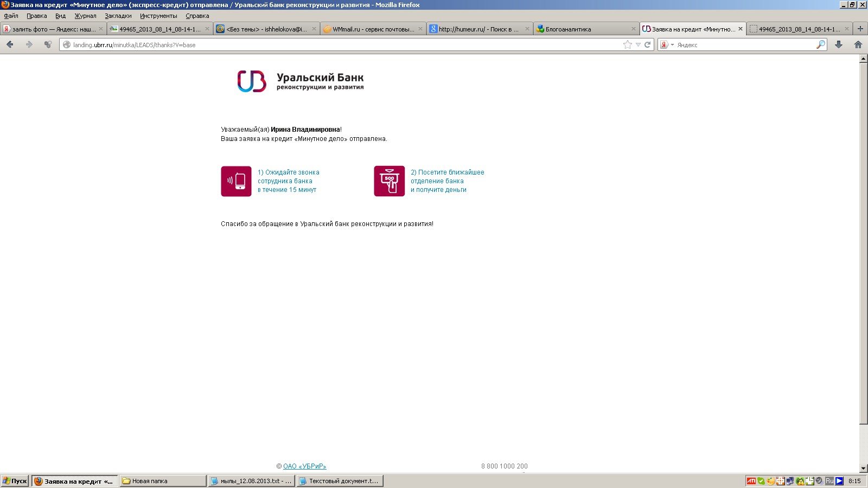Expand the bookmark star dropdown arrow
868x488 pixels.
click(638, 44)
